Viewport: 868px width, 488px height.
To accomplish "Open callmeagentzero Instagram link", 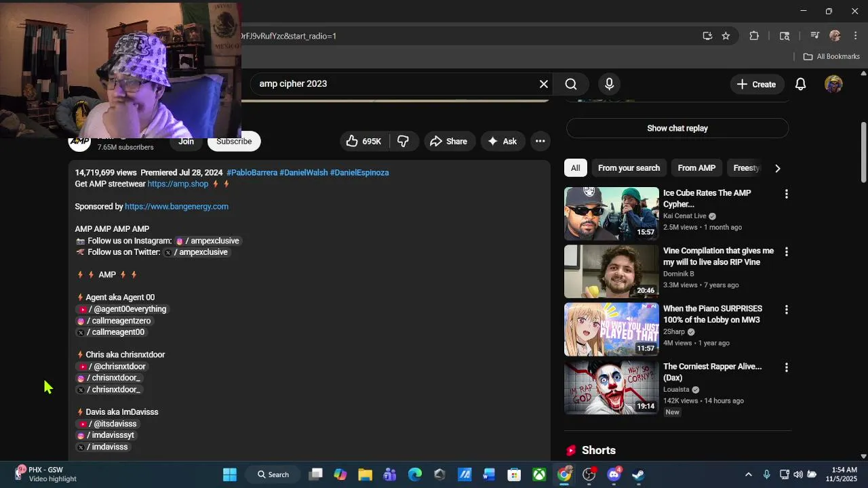I will 114,321.
